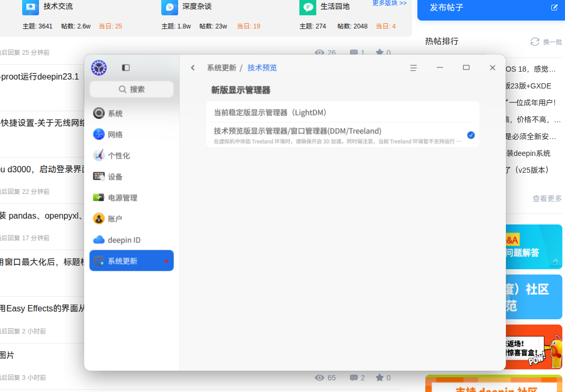This screenshot has height=392, width=565.
Task: Open 账户 settings in the sidebar
Action: (132, 219)
